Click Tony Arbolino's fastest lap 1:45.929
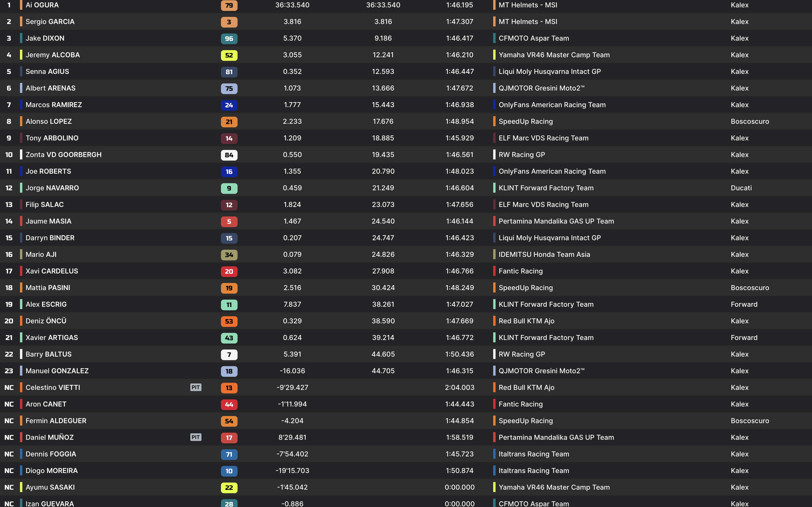 459,138
